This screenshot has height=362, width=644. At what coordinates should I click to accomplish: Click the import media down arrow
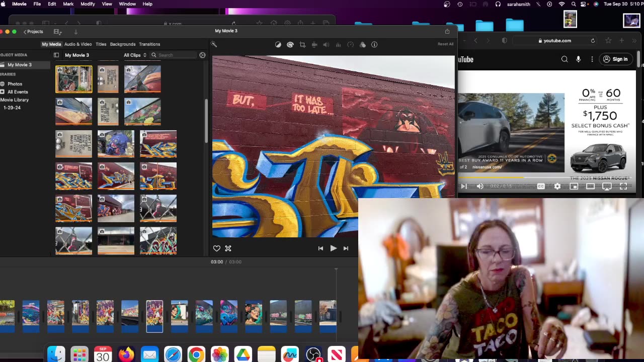pyautogui.click(x=76, y=31)
